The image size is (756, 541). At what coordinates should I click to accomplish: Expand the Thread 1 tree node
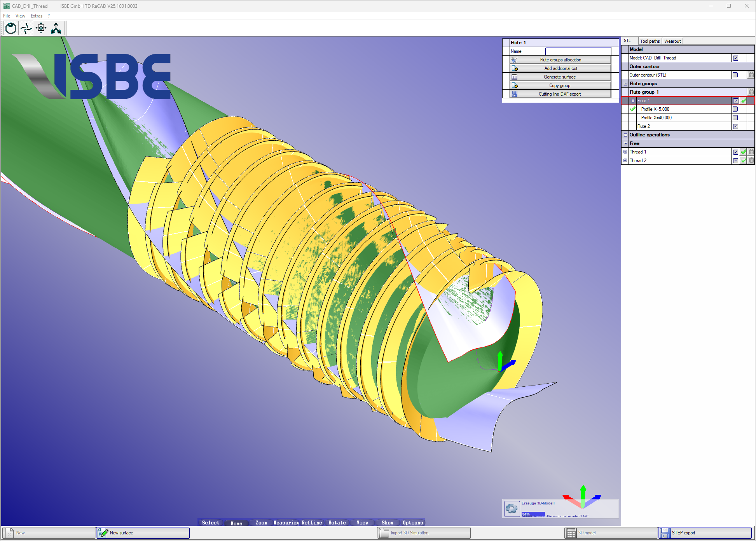625,152
